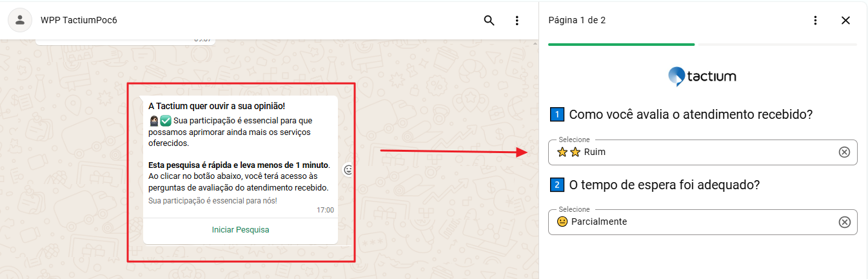Click the 17:00 message timestamp
868x279 pixels.
point(325,210)
